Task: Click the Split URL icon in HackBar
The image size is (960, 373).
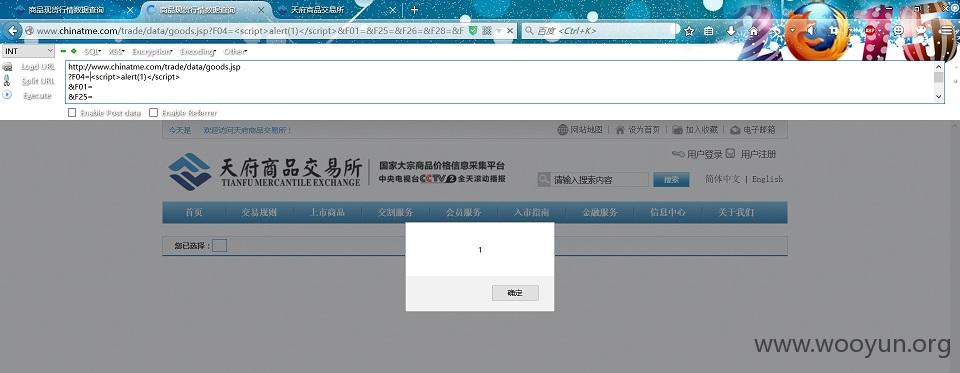Action: 7,81
